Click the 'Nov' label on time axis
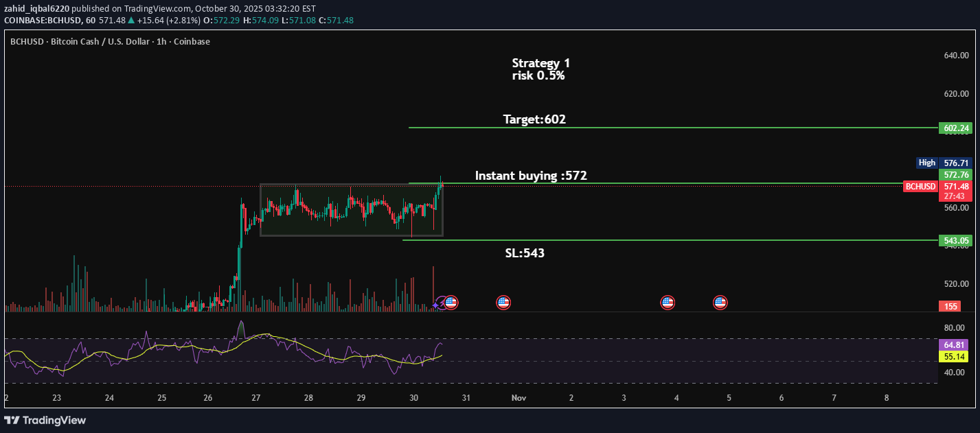This screenshot has height=433, width=980. pos(519,397)
